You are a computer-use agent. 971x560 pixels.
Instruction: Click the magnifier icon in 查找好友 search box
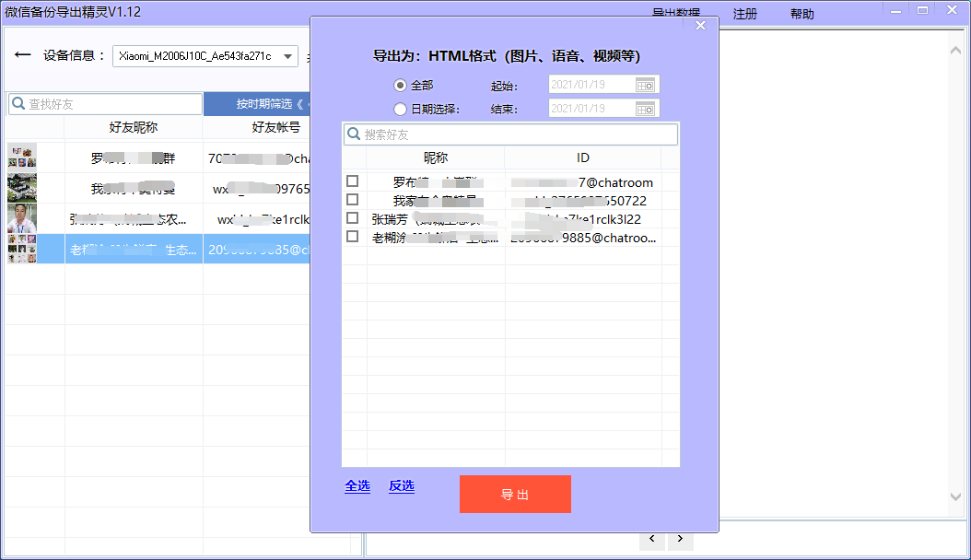[18, 103]
